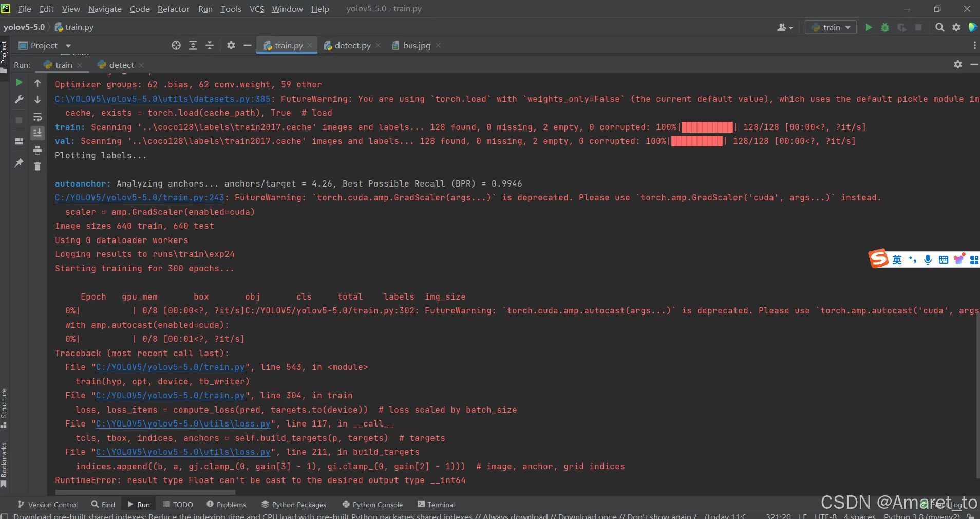Viewport: 980px width, 519px height.
Task: Click the 4 spaces indent widget
Action: coord(860,516)
